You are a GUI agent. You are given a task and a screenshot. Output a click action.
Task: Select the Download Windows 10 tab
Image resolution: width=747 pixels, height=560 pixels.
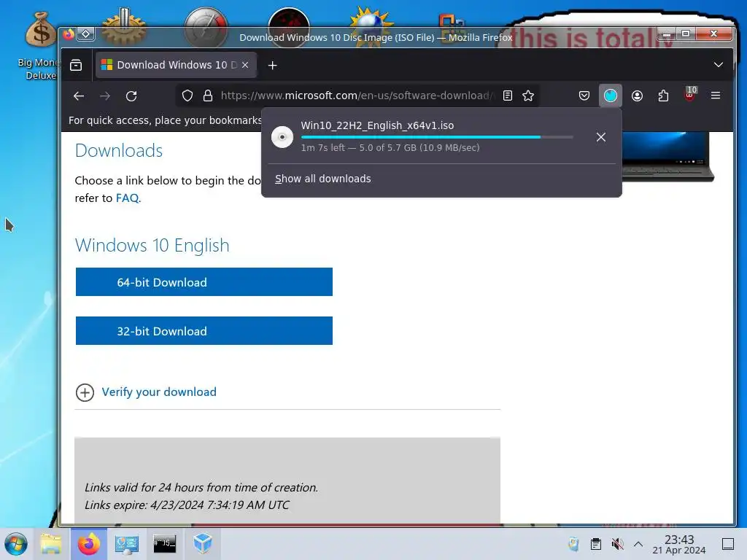click(177, 65)
